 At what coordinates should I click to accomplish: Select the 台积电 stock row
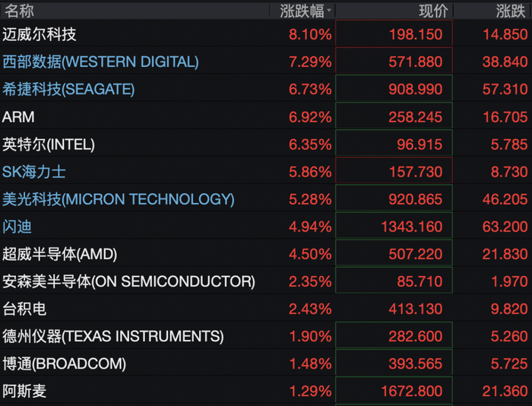click(x=266, y=309)
